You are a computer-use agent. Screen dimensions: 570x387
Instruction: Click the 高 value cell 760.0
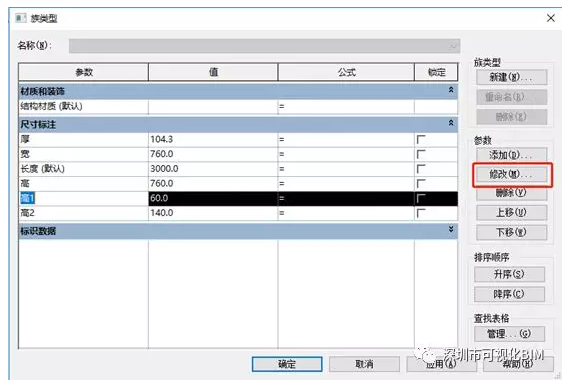point(213,184)
